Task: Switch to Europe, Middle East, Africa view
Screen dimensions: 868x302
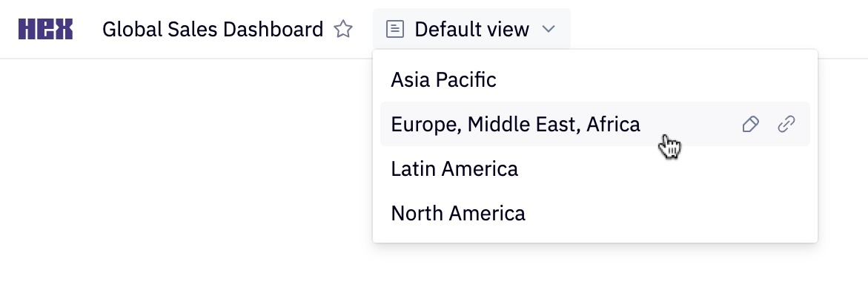Action: click(515, 124)
